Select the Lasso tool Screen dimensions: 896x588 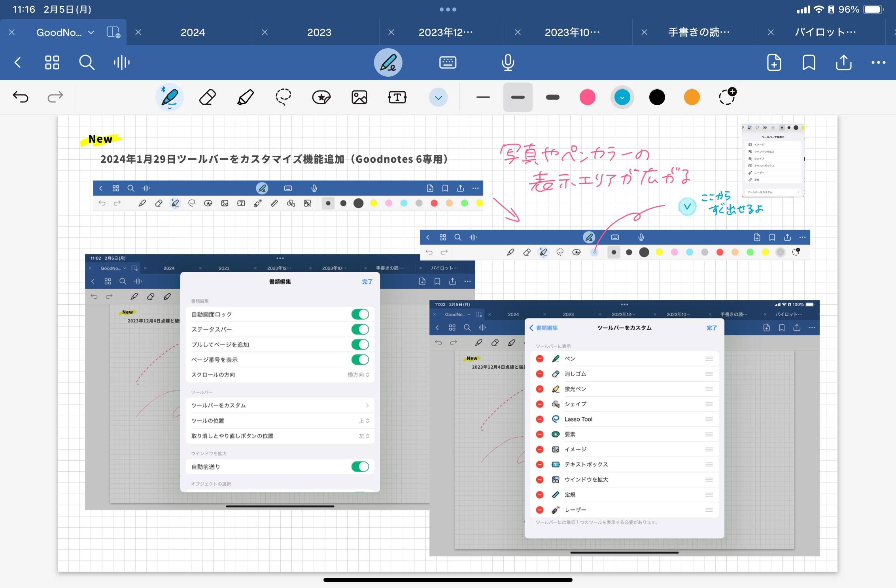pyautogui.click(x=283, y=97)
